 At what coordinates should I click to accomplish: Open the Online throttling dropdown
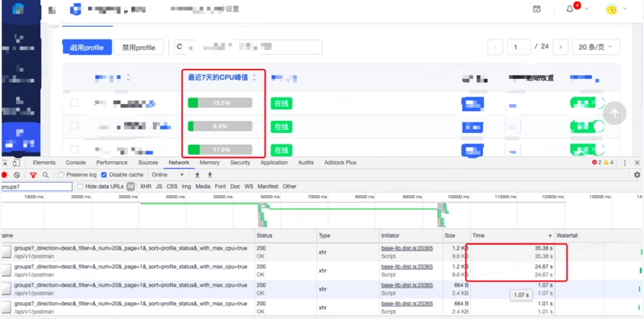(167, 175)
